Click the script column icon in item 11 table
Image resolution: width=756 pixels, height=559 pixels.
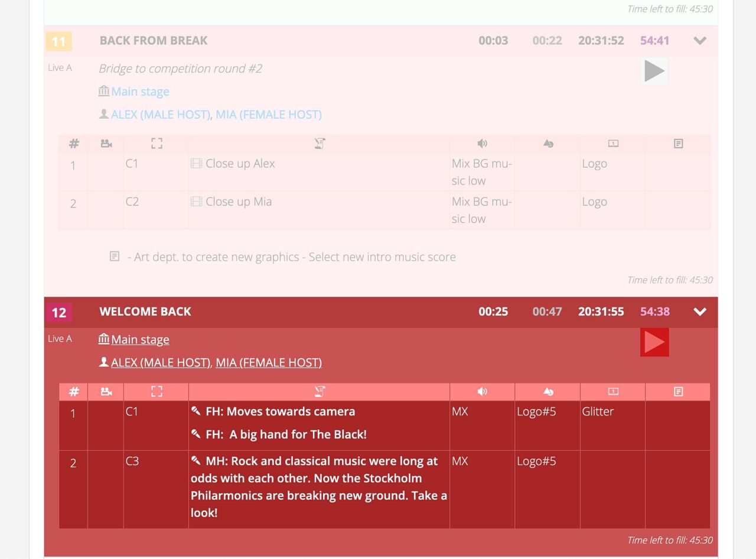click(x=320, y=144)
